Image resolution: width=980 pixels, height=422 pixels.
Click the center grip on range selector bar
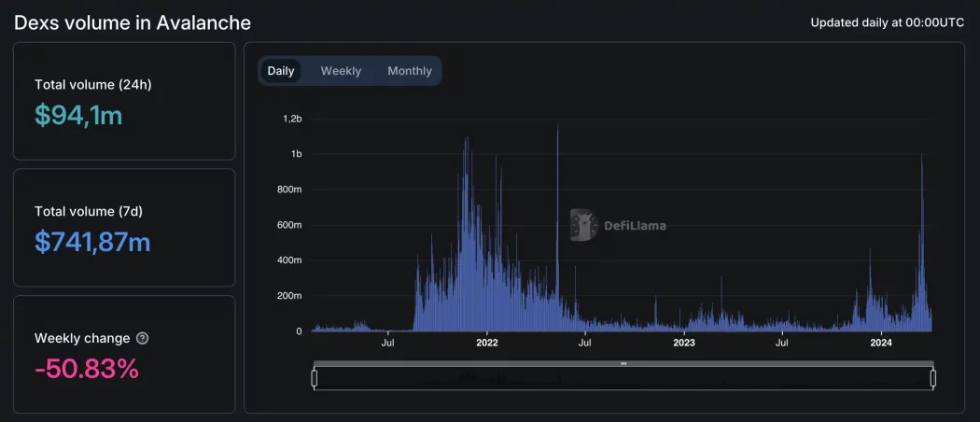tap(623, 363)
